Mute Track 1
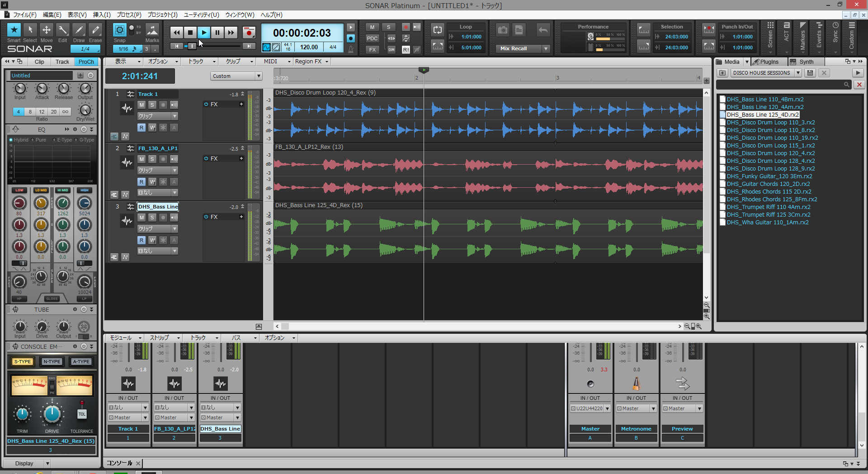Image resolution: width=868 pixels, height=474 pixels. coord(142,105)
